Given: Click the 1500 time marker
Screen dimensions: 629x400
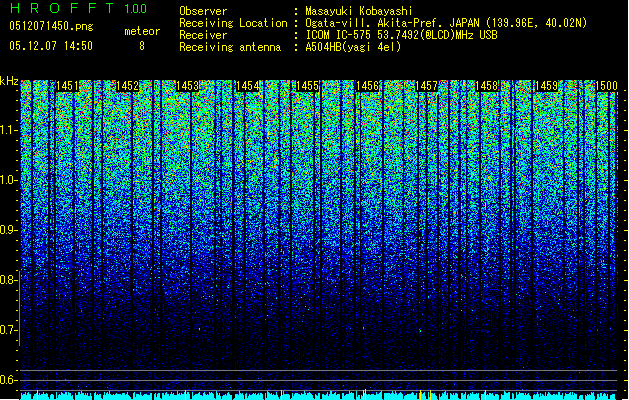Looking at the screenshot, I should pos(606,86).
